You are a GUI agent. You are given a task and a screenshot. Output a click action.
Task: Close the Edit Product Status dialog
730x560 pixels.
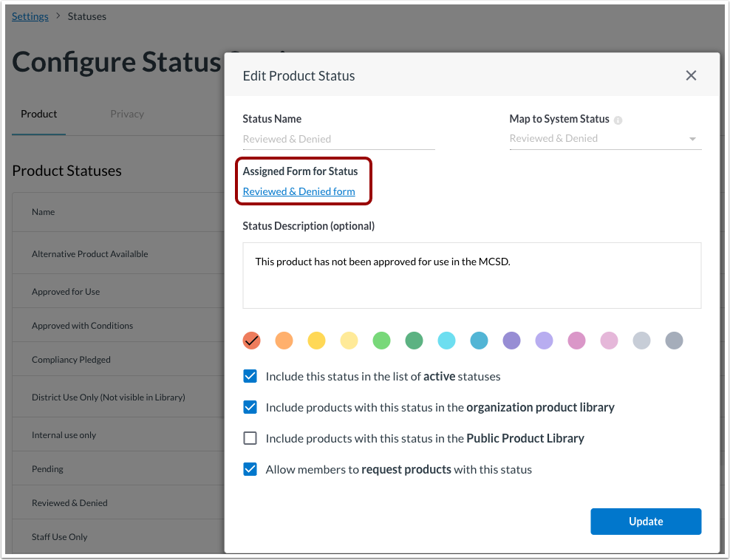coord(691,75)
